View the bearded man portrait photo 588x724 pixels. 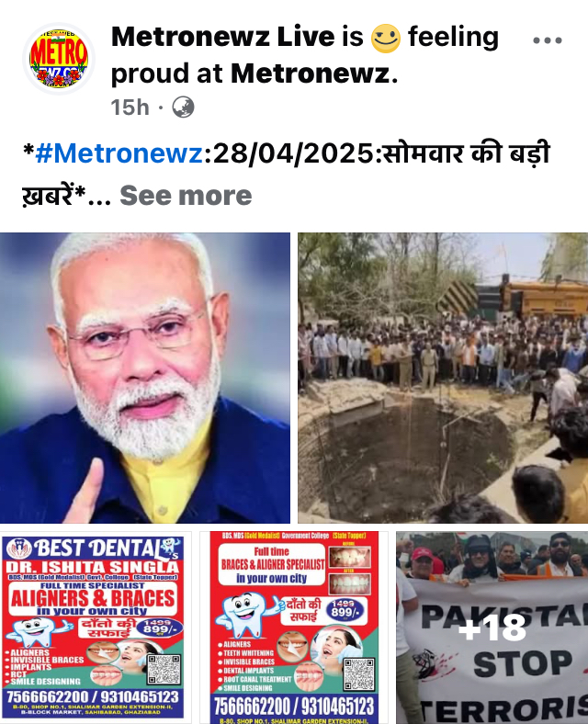145,378
